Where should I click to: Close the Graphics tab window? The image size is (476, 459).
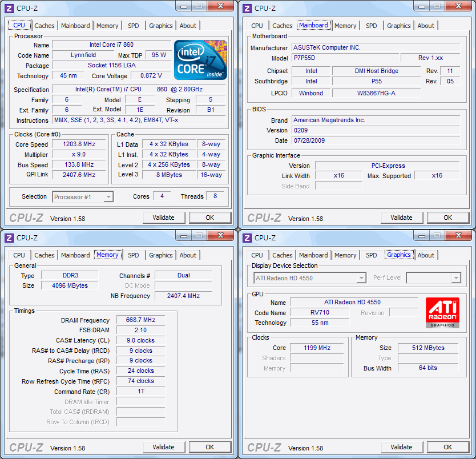tap(458, 236)
